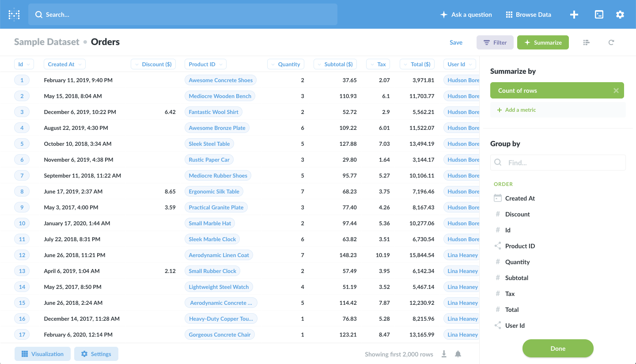Viewport: 636px width, 364px height.
Task: Select Quantity in Group by list
Action: point(517,262)
